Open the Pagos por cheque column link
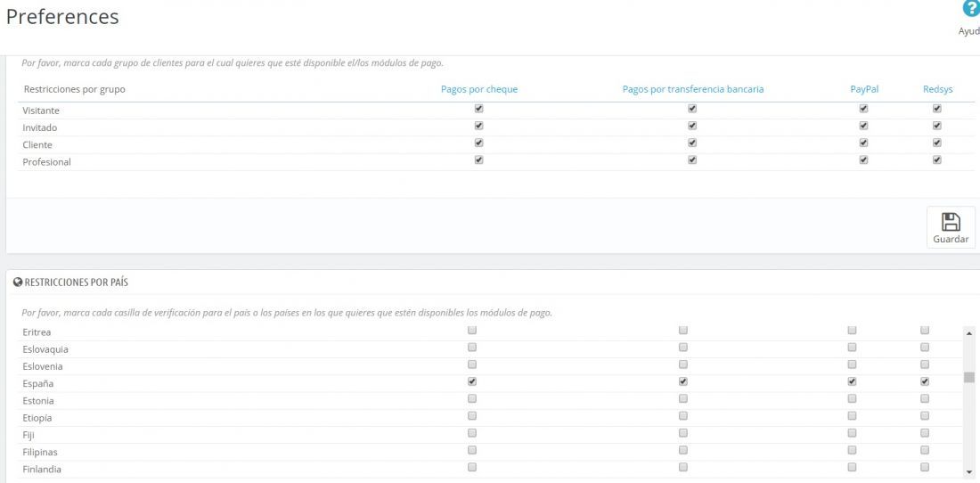Screen dimensions: 980x483 click(x=479, y=89)
